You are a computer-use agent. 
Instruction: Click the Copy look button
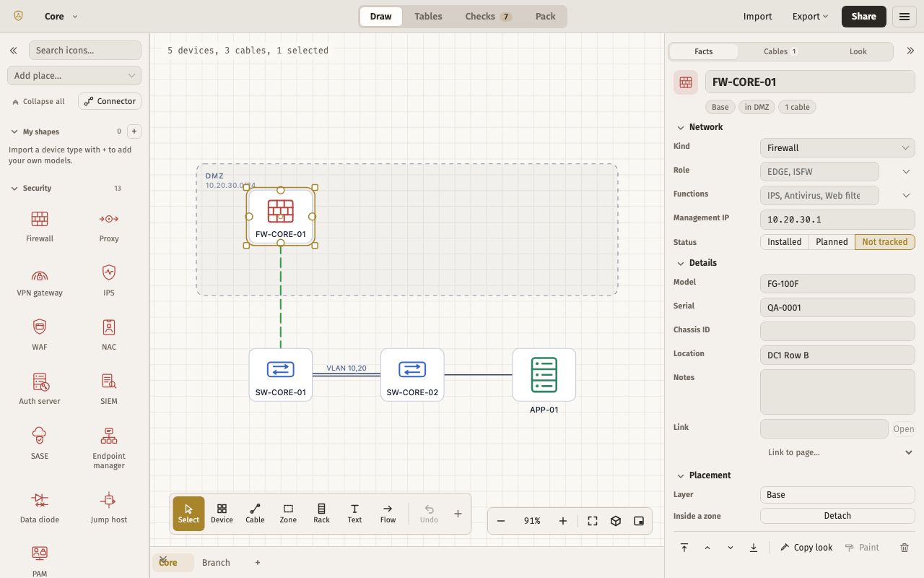(x=806, y=548)
